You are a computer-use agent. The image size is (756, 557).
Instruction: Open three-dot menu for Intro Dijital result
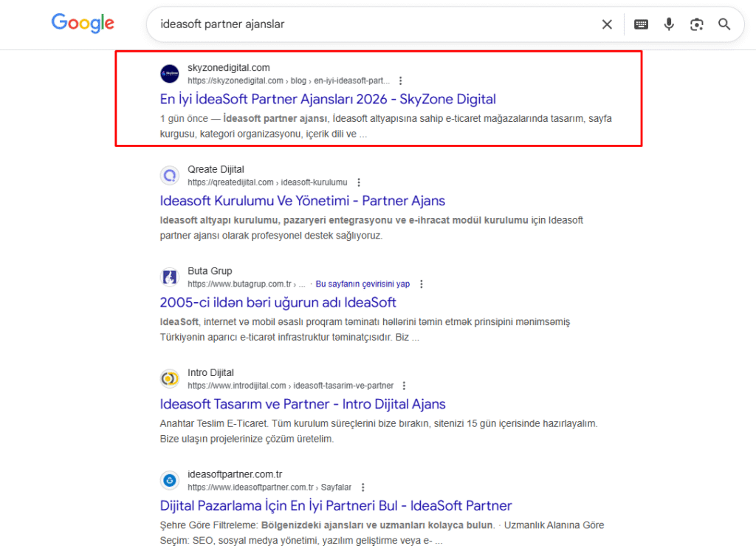[x=404, y=386]
